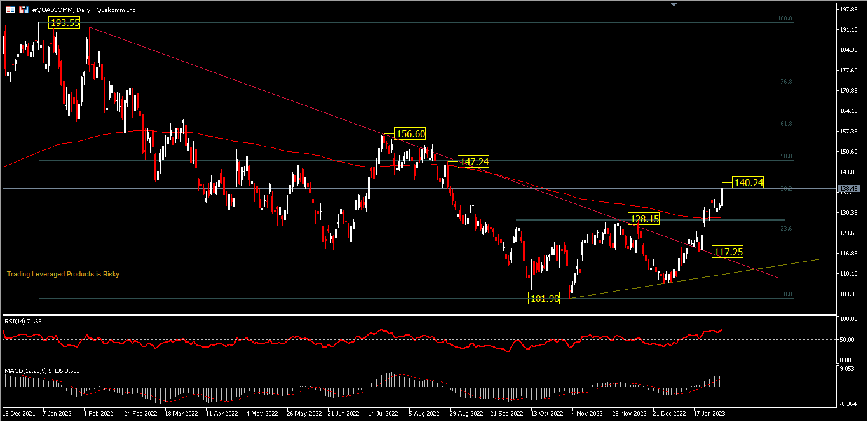Click the 128.15 resistance label
Image resolution: width=868 pixels, height=422 pixels.
pos(644,219)
